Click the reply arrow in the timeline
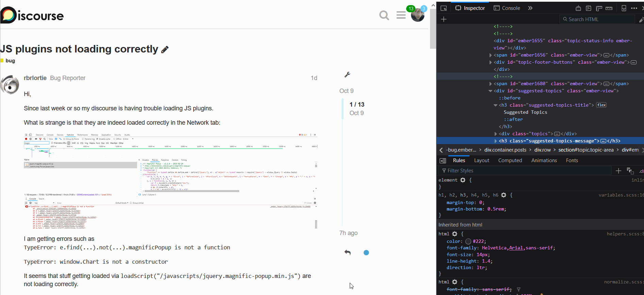 pos(347,252)
